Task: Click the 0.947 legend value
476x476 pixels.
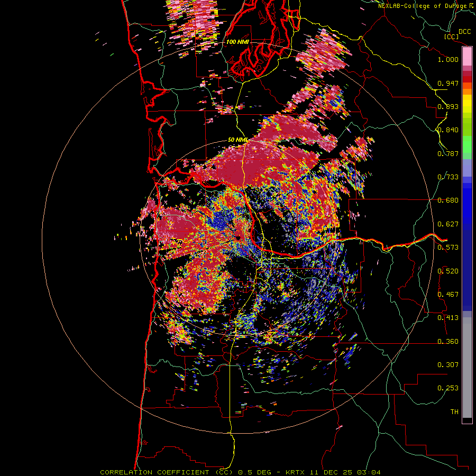Action: click(x=448, y=83)
